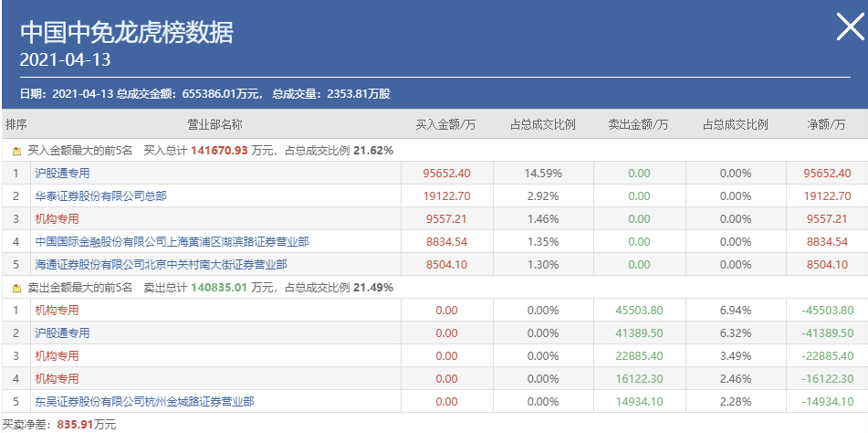Select 沪股通专用 in the buy ranking
868x433 pixels.
pyautogui.click(x=62, y=173)
